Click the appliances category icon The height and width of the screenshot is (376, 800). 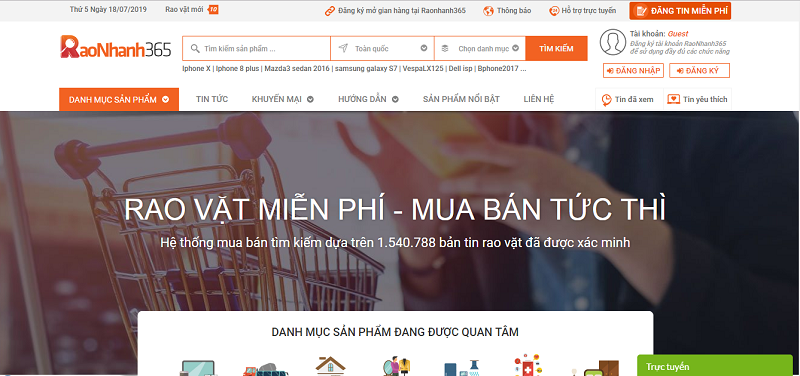(x=462, y=367)
